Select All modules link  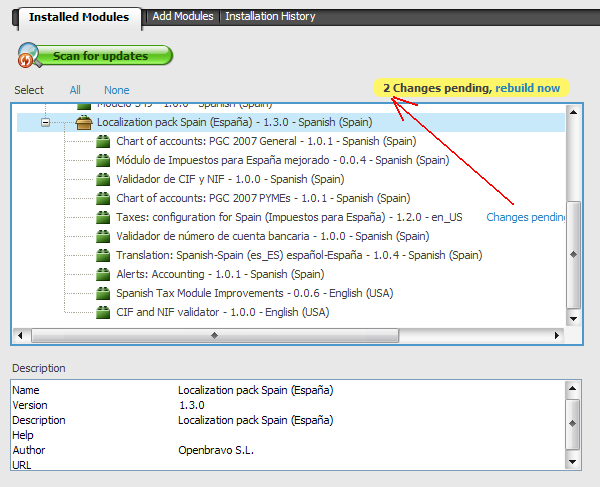point(75,90)
